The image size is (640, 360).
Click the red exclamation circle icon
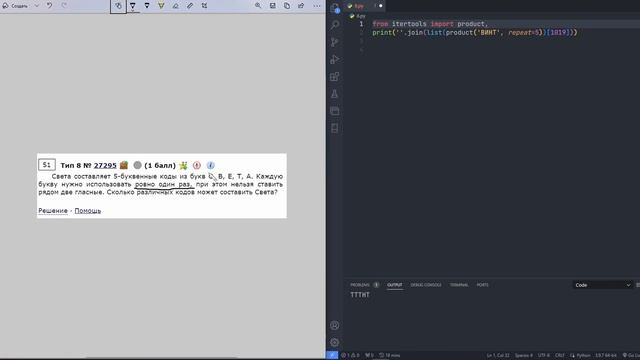(197, 165)
